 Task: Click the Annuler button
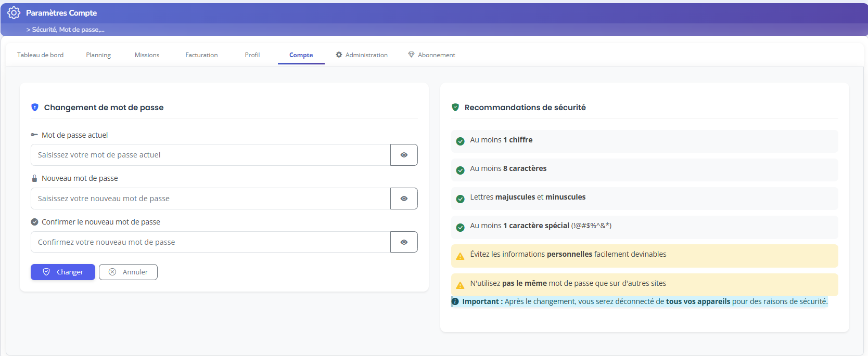128,272
